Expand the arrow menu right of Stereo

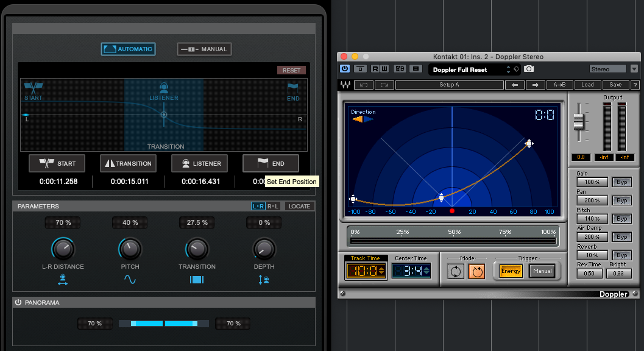pyautogui.click(x=634, y=69)
